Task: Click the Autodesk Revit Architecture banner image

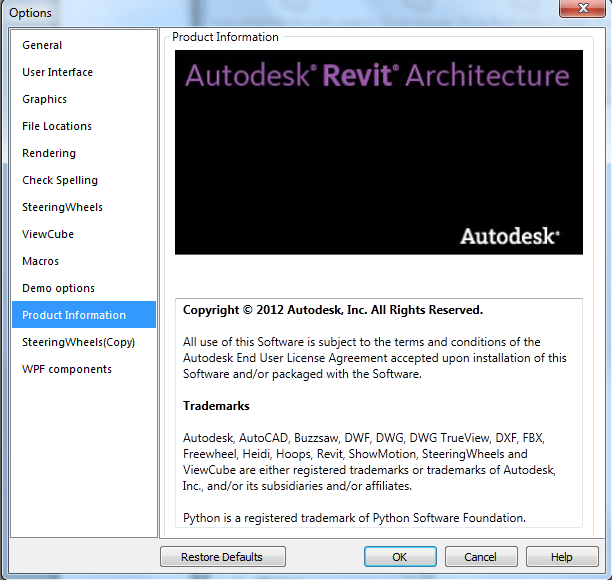Action: pos(379,152)
